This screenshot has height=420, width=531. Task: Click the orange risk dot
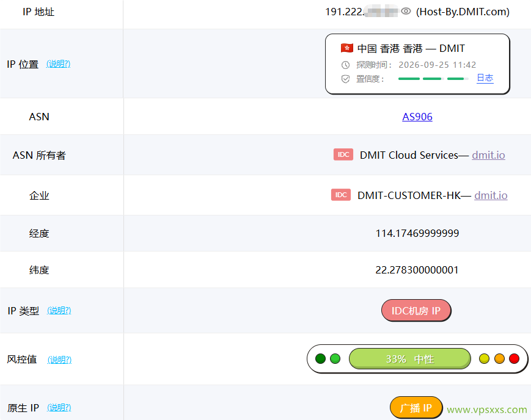(499, 359)
